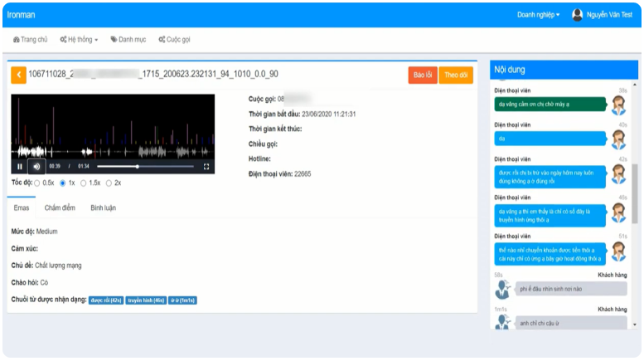
Task: Click the Nguyễn Văn Test username
Action: click(x=609, y=15)
